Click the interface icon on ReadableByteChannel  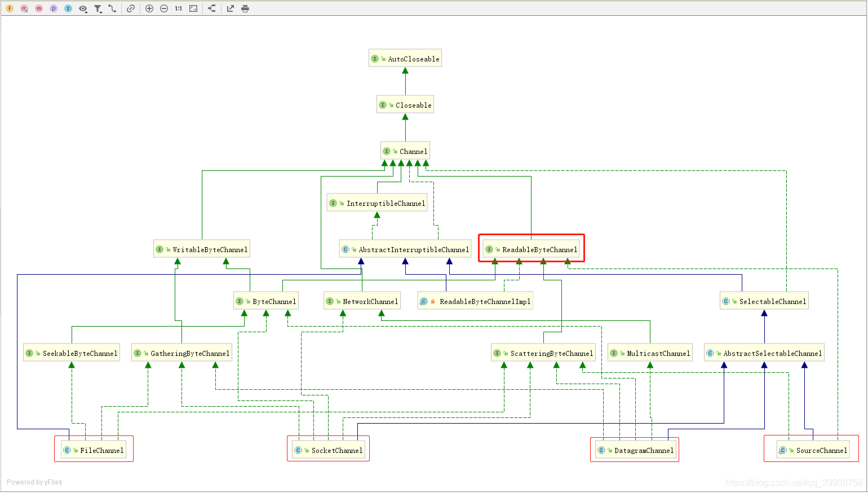(489, 249)
